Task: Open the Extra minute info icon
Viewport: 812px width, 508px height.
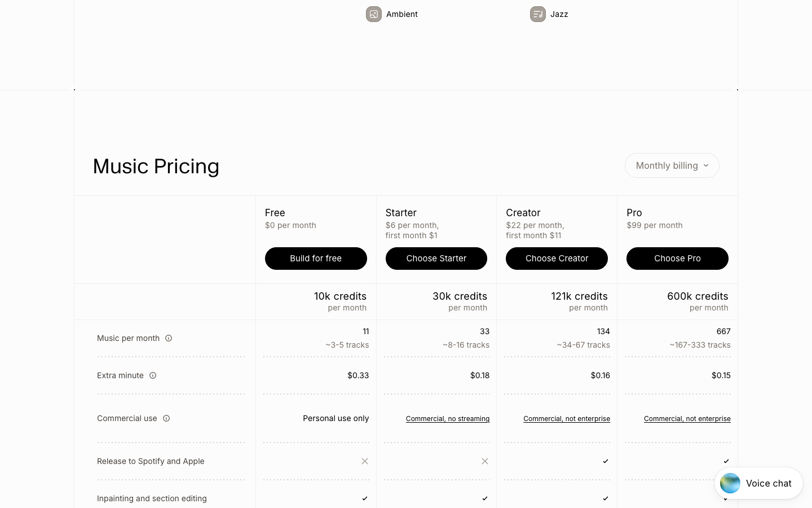Action: [153, 375]
